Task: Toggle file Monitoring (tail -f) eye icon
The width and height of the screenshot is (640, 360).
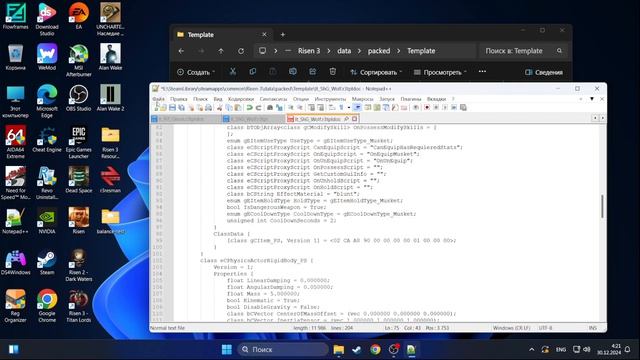Action: 416,107
